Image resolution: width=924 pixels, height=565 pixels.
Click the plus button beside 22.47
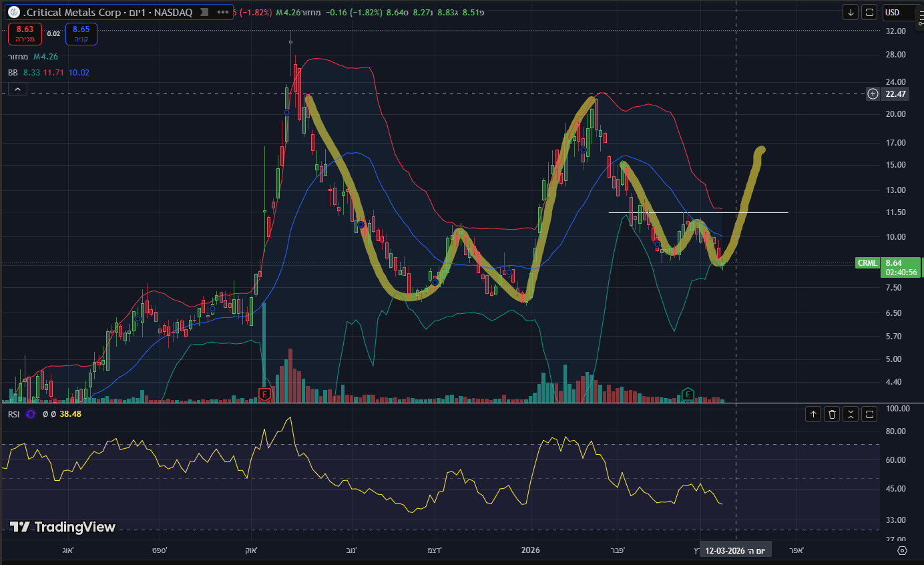[x=873, y=93]
